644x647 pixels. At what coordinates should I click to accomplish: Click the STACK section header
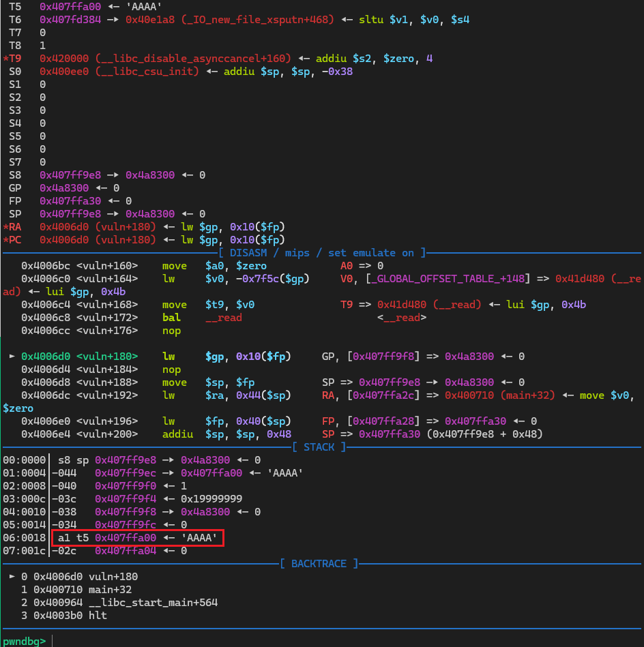[320, 447]
